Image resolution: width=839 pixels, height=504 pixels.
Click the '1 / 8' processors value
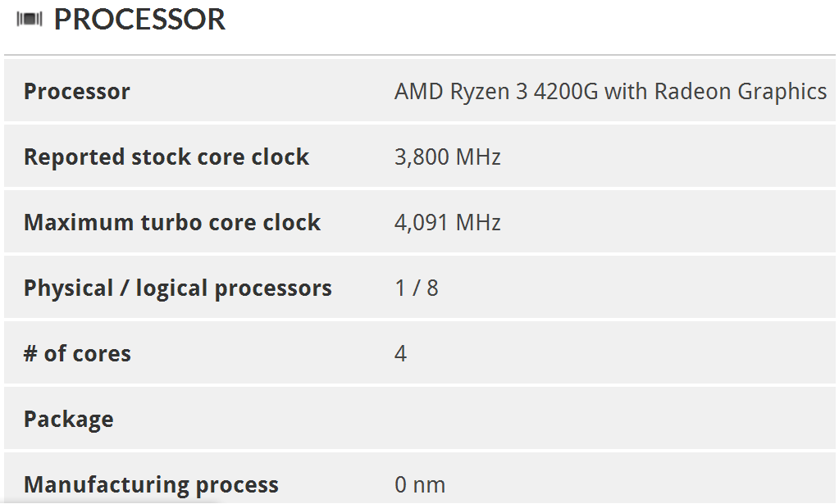(416, 288)
